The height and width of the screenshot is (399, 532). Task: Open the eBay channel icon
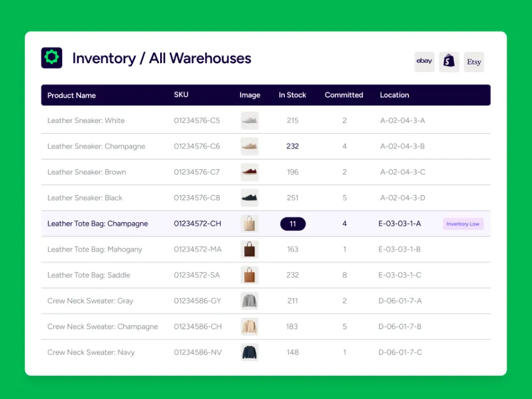click(x=424, y=61)
